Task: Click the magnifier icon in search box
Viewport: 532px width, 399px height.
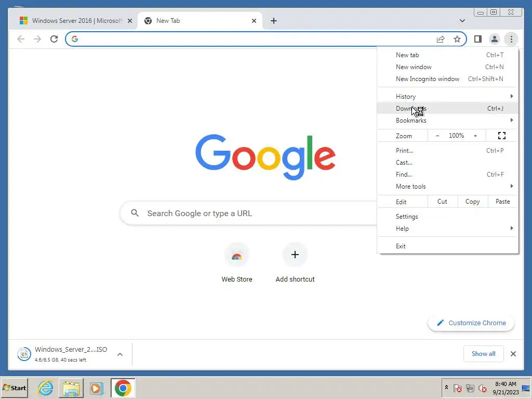Action: (x=135, y=213)
